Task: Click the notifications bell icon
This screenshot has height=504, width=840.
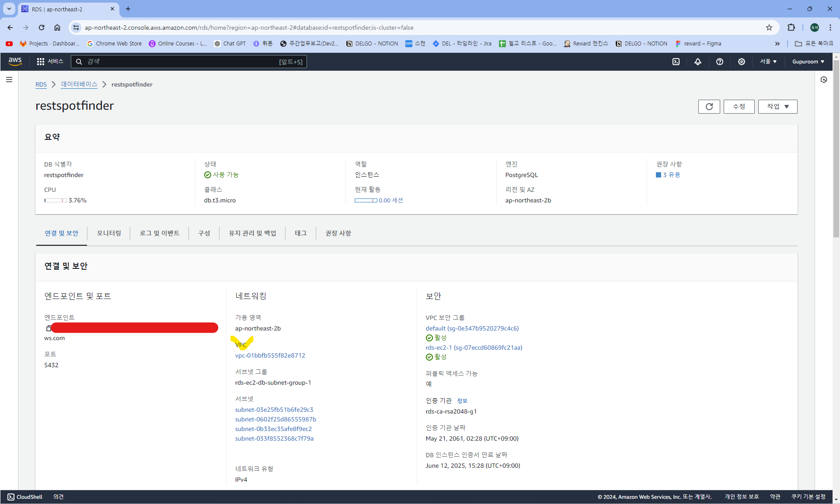Action: [x=698, y=62]
